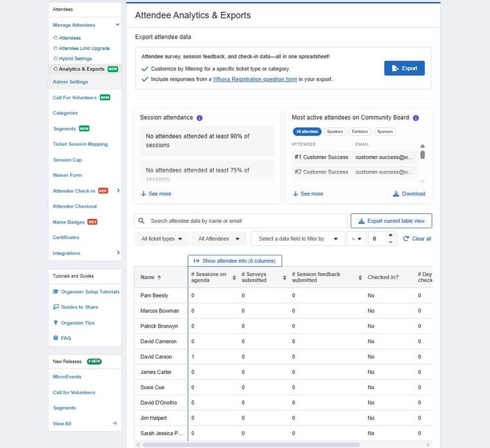Image resolution: width=490 pixels, height=448 pixels.
Task: Sort by Surveys submitted column
Action: pyautogui.click(x=284, y=277)
